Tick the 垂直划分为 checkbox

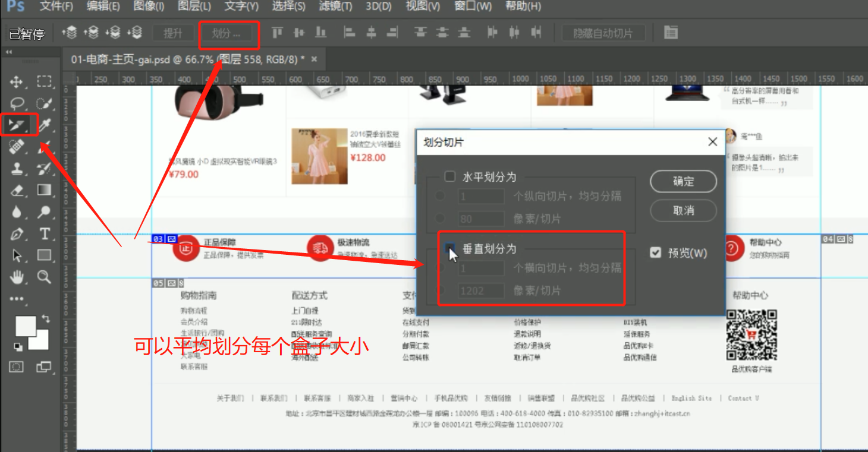click(450, 248)
